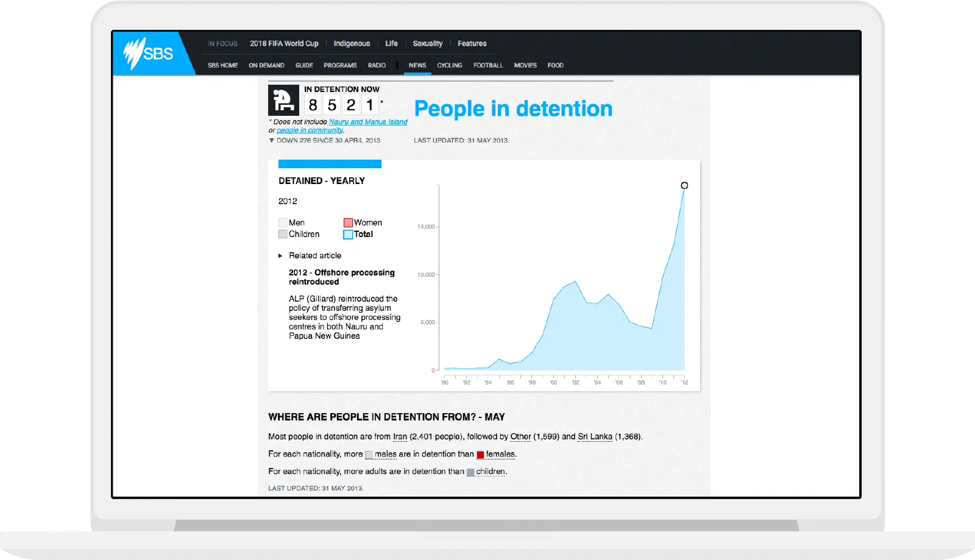The width and height of the screenshot is (975, 560).
Task: Click the circle marker at chart peak
Action: click(x=684, y=185)
